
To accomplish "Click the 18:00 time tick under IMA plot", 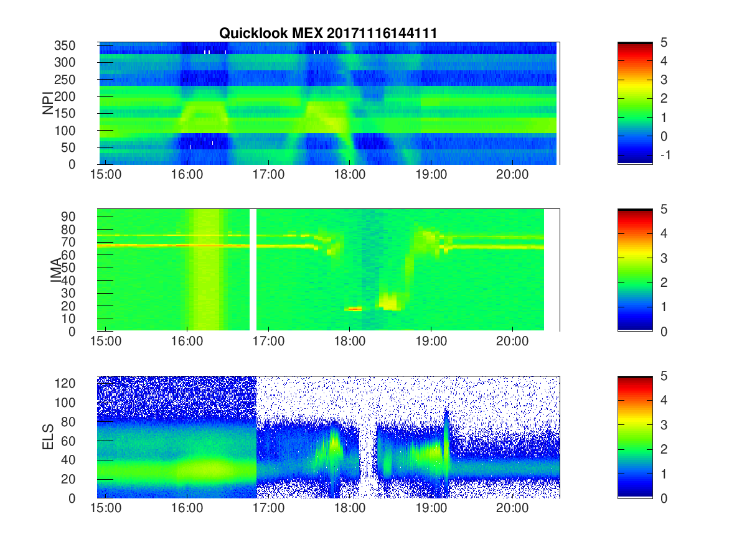I will point(350,342).
